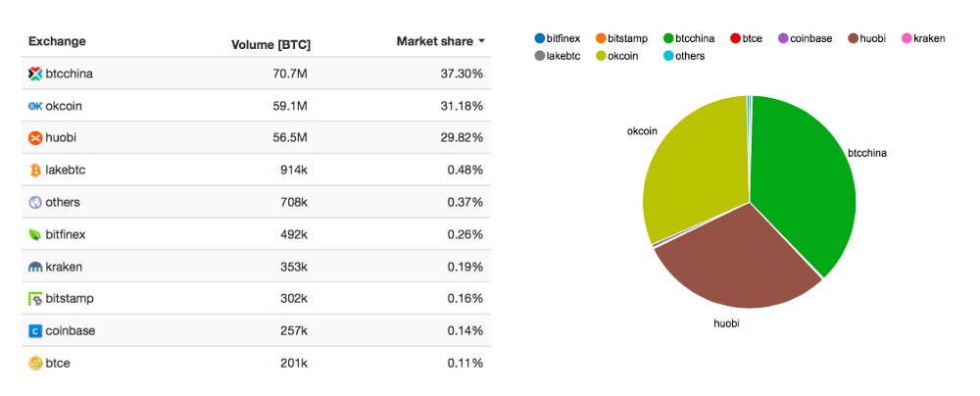Click the btcchina exchange logo icon
The height and width of the screenshot is (396, 980).
35,74
